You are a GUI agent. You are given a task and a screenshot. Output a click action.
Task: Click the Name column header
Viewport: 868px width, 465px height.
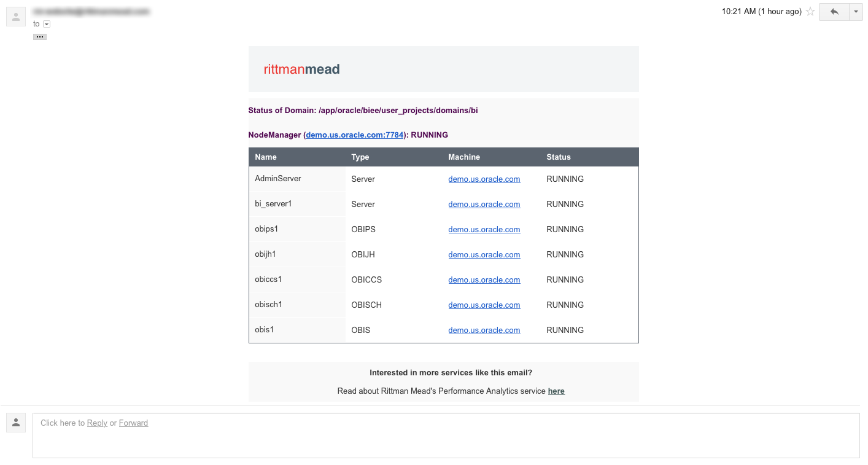pyautogui.click(x=266, y=157)
